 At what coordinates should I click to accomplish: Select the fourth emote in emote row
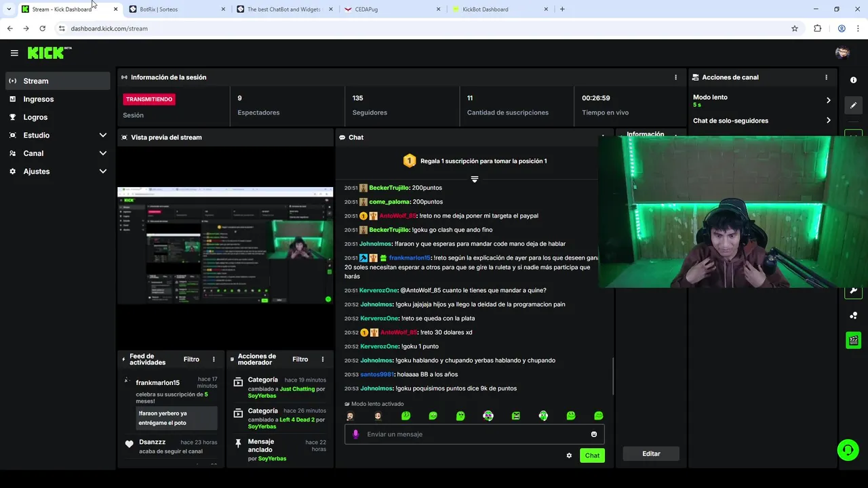coord(433,415)
